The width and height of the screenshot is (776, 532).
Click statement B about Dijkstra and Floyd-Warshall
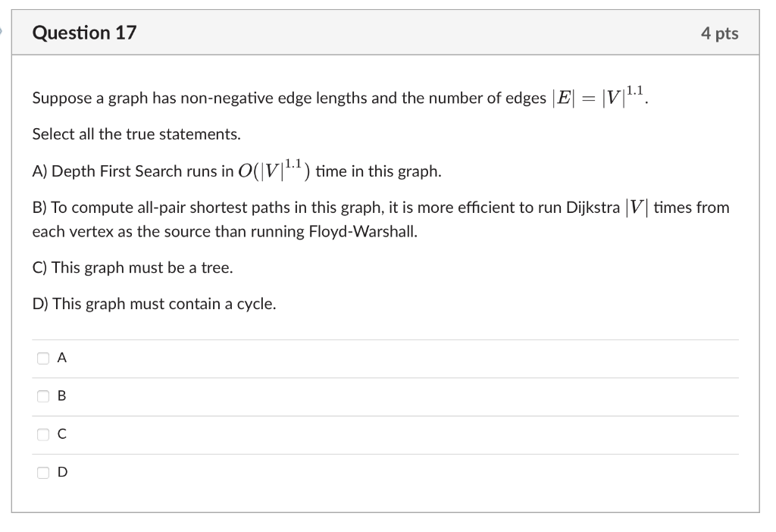pos(379,218)
